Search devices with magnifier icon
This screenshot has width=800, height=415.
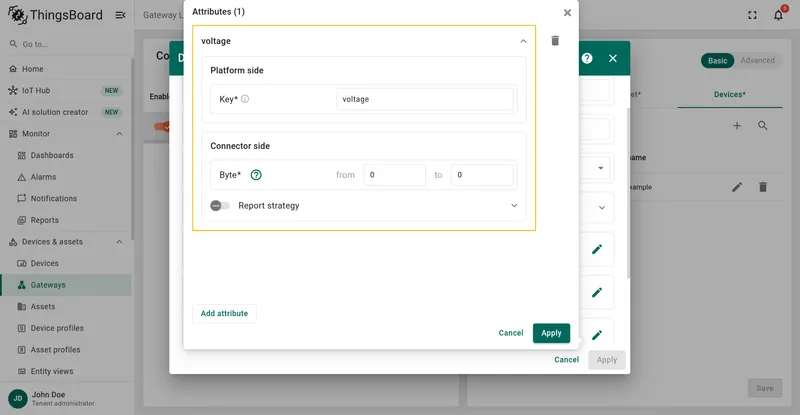point(763,126)
